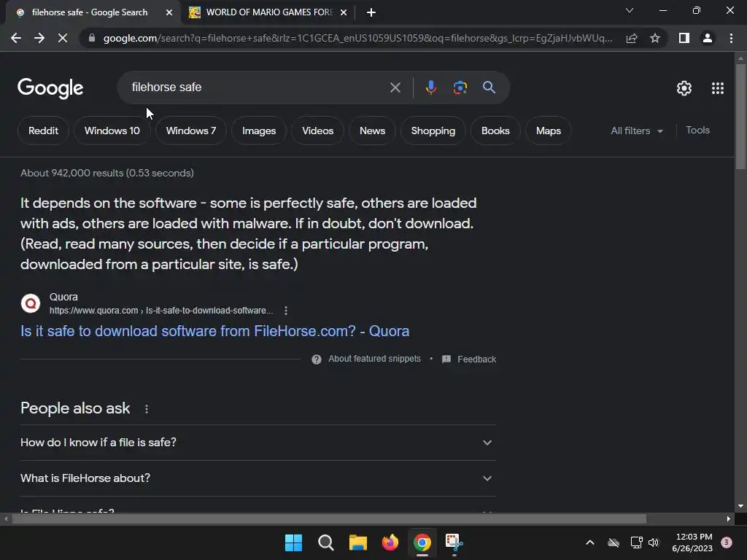
Task: Open Chrome three-dot menu
Action: click(x=731, y=38)
